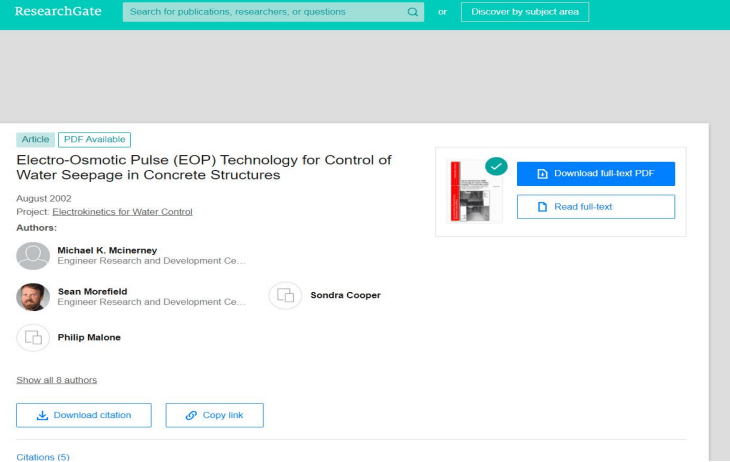Click the Download citation button
The width and height of the screenshot is (730, 462).
coord(84,415)
